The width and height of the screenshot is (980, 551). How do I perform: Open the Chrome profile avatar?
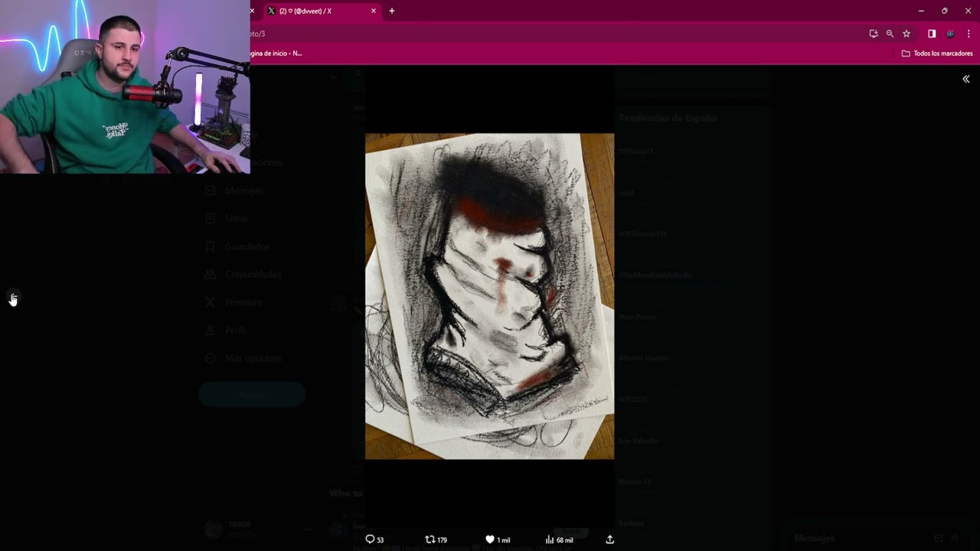click(x=950, y=34)
